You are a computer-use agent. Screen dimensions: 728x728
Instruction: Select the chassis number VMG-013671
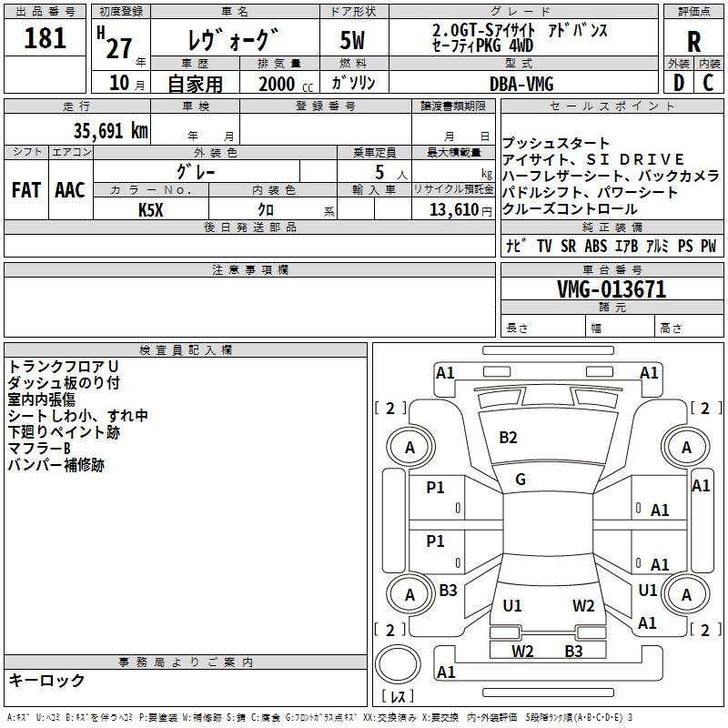point(612,289)
